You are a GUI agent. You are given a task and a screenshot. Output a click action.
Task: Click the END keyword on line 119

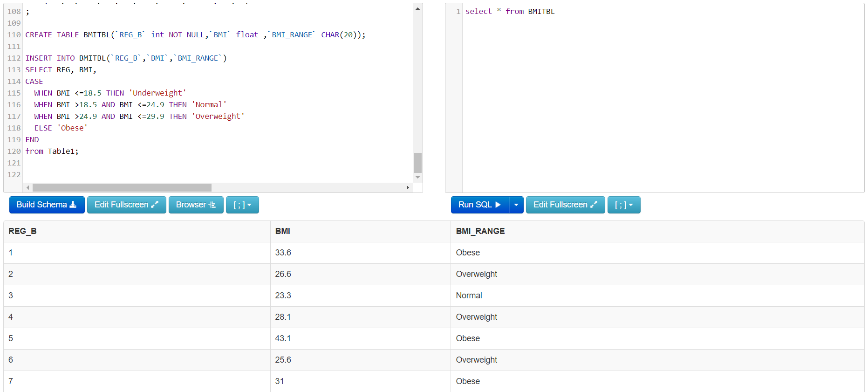point(32,139)
